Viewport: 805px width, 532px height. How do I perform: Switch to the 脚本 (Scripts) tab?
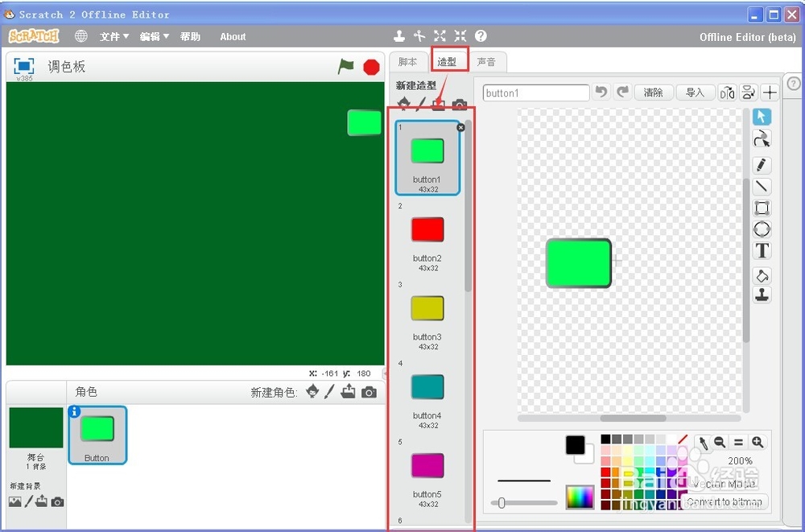point(408,61)
